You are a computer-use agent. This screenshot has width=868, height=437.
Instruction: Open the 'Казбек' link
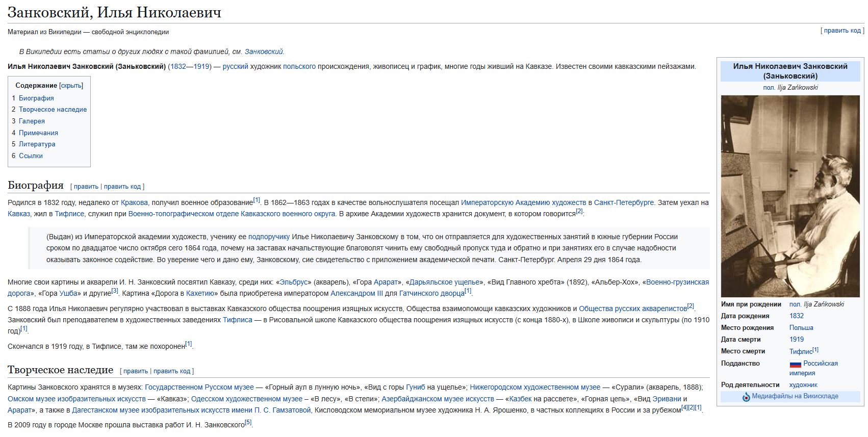[521, 399]
